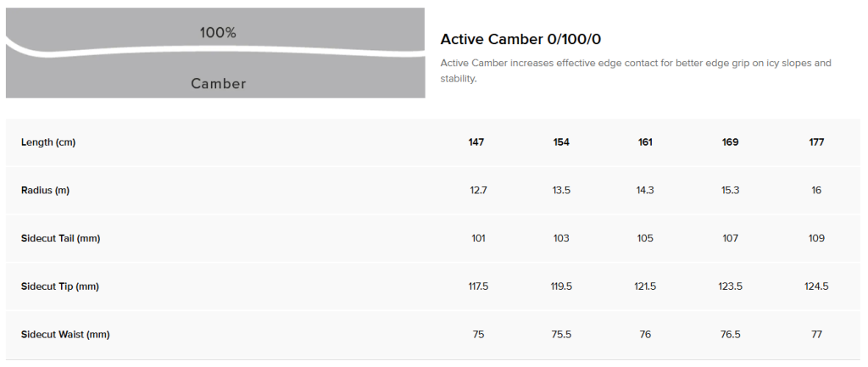Click the Camber profile diagram image
This screenshot has height=367, width=868.
215,53
